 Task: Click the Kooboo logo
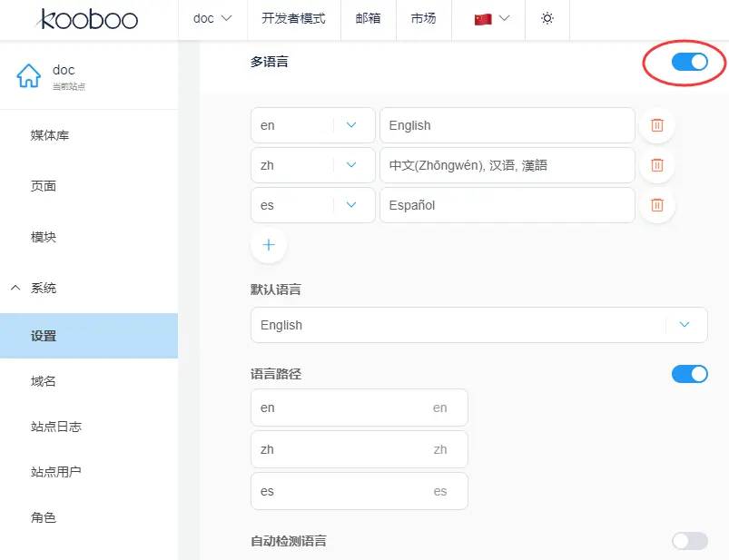pos(89,18)
